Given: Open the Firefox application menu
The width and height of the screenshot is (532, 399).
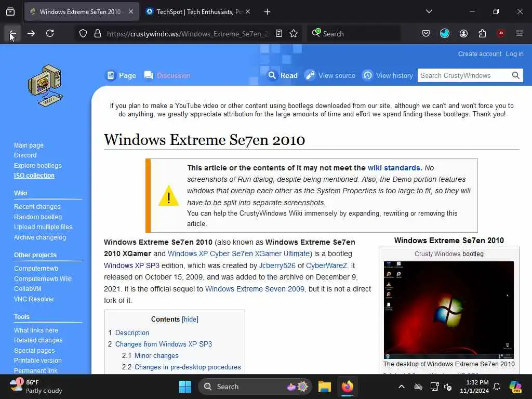Looking at the screenshot, I should (520, 33).
